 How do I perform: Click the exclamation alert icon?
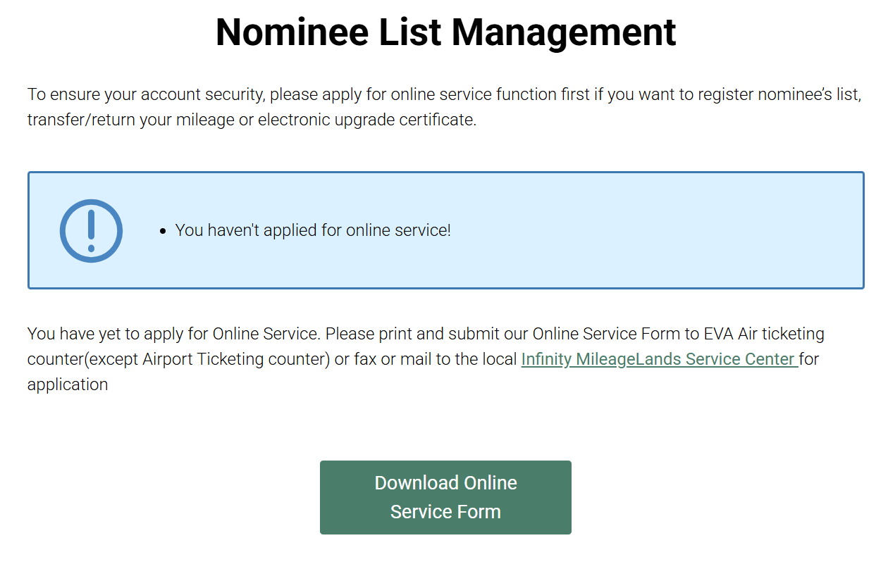(x=91, y=231)
